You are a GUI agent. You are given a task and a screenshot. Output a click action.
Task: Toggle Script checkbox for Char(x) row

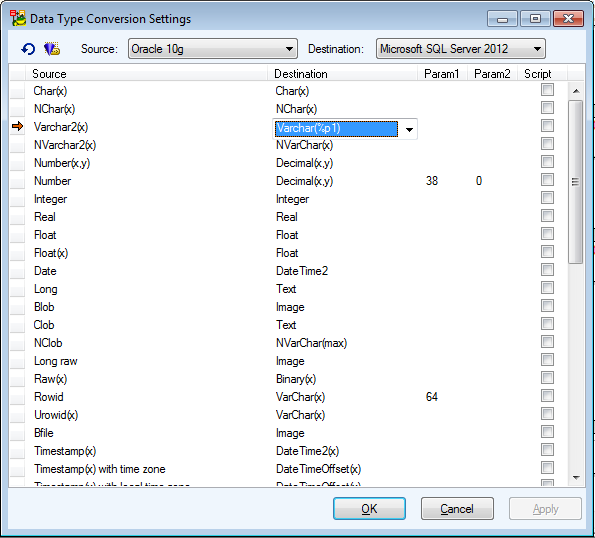coord(547,90)
